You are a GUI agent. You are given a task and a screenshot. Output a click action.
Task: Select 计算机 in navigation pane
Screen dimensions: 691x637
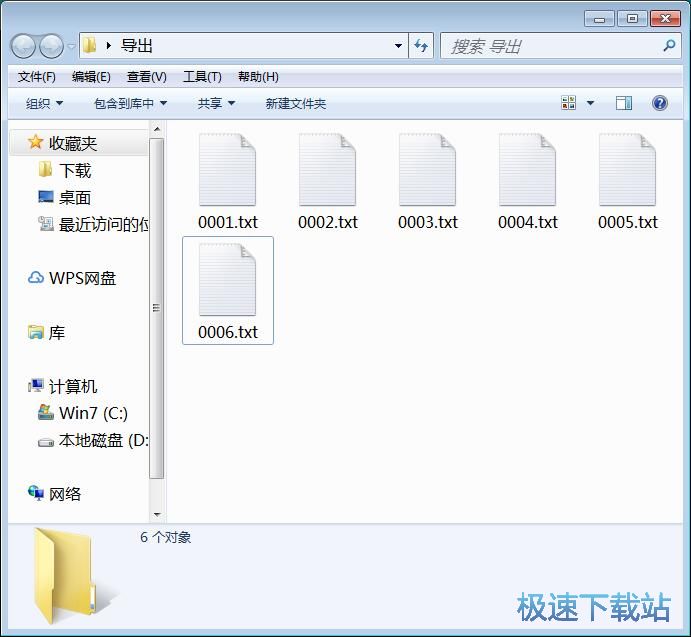[63, 386]
